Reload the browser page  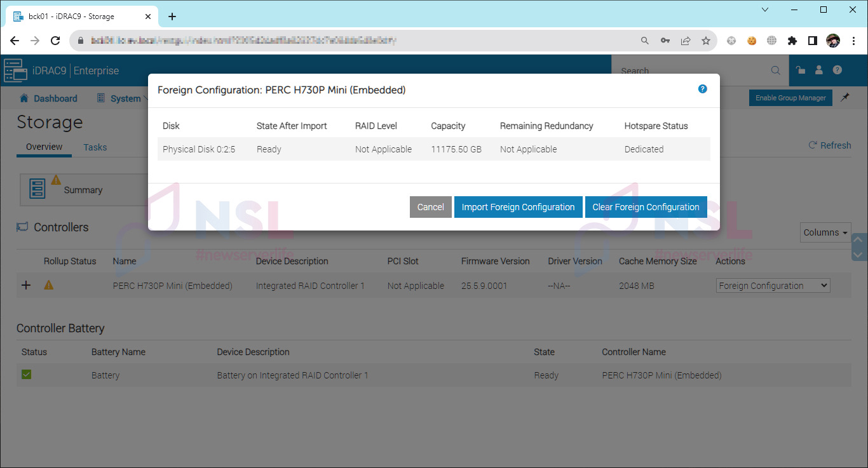click(55, 41)
